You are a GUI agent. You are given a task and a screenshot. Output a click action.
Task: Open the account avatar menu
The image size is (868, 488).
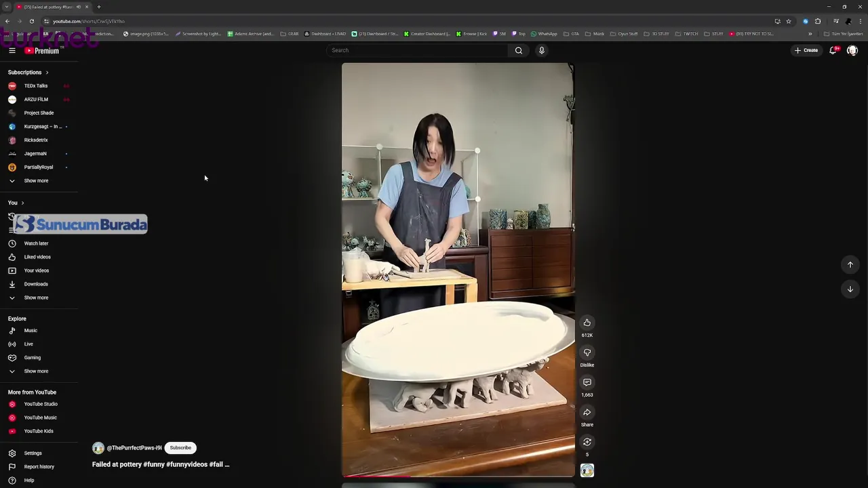click(852, 50)
